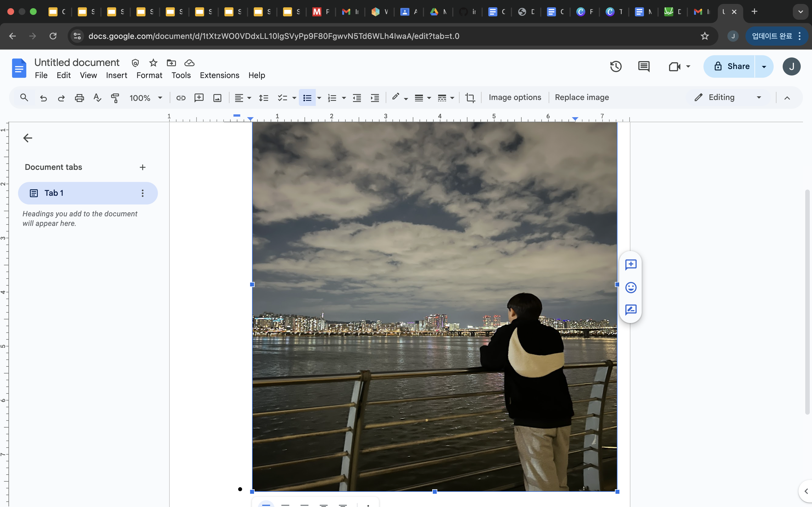Open the Insert menu

(116, 75)
